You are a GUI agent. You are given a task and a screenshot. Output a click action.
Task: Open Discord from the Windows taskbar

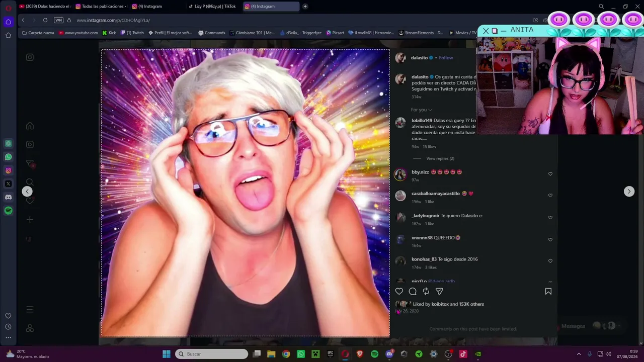[x=389, y=354]
